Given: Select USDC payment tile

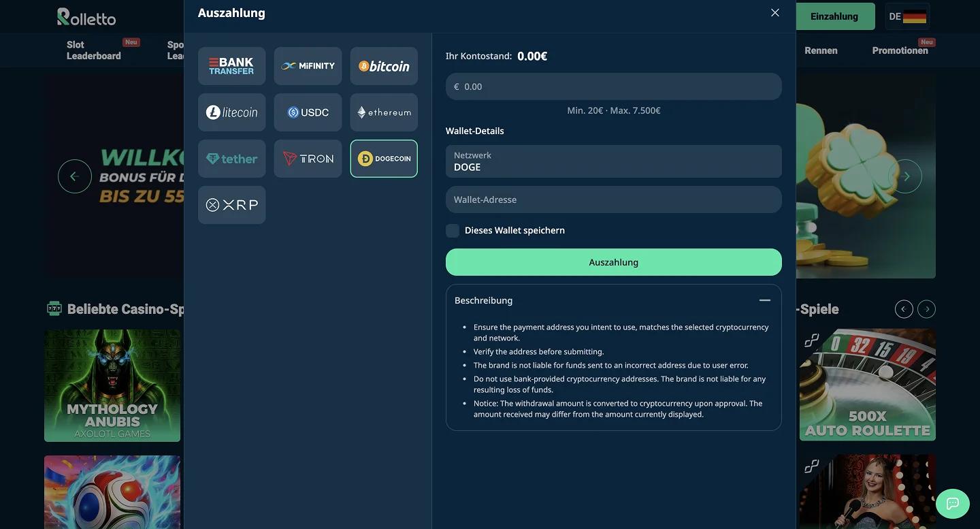Looking at the screenshot, I should tap(308, 112).
